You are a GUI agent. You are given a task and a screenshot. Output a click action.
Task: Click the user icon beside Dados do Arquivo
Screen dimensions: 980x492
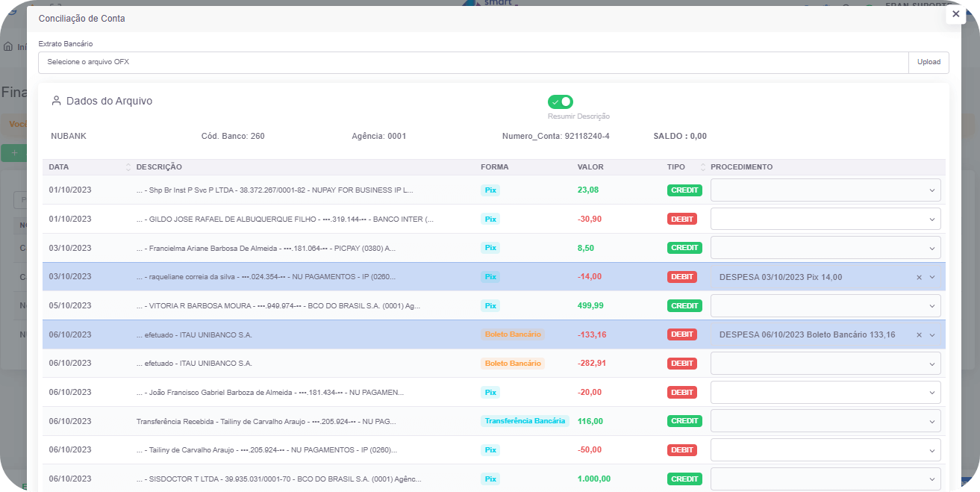[x=56, y=101]
